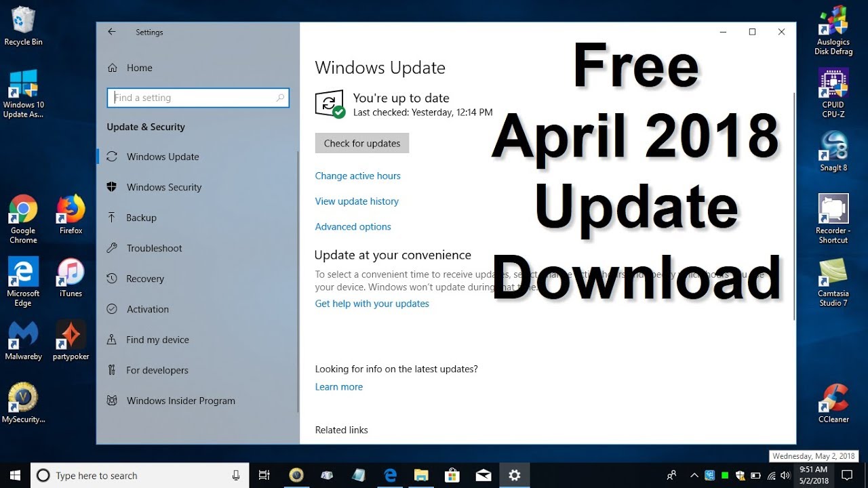Open Advanced options link
Viewport: 868px width, 488px height.
[353, 226]
